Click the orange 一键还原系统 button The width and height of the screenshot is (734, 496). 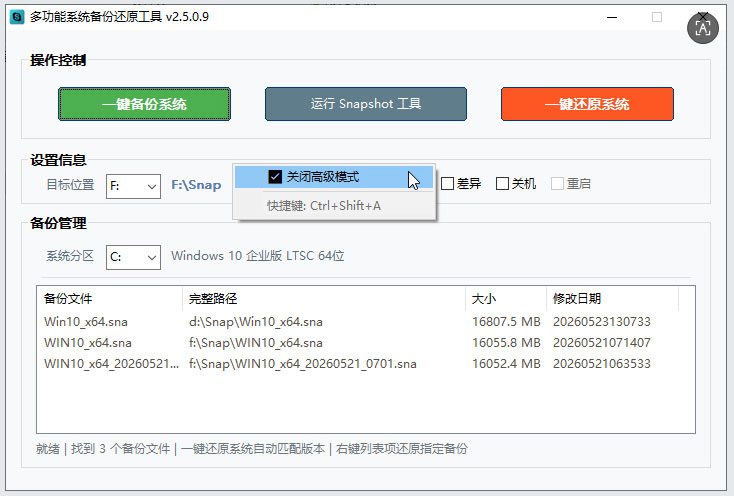coord(587,104)
